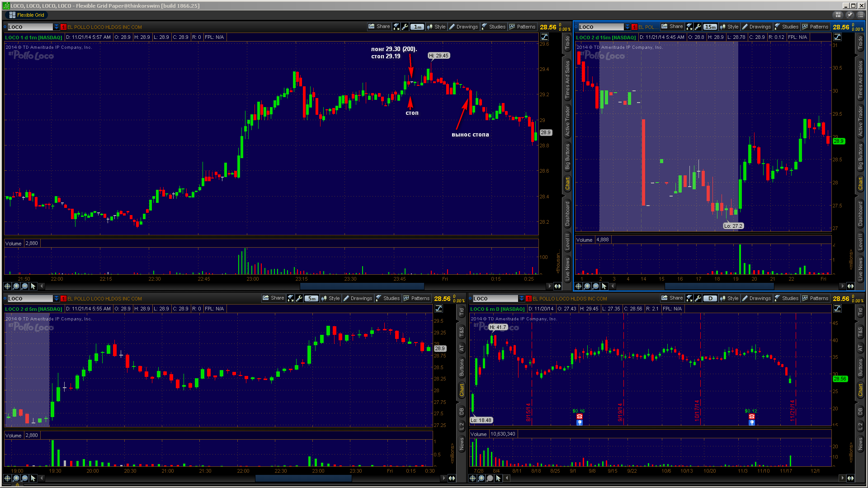Click zoom-out magnifier under top-left chart
Viewport: 868px width, 488px height.
[x=24, y=286]
